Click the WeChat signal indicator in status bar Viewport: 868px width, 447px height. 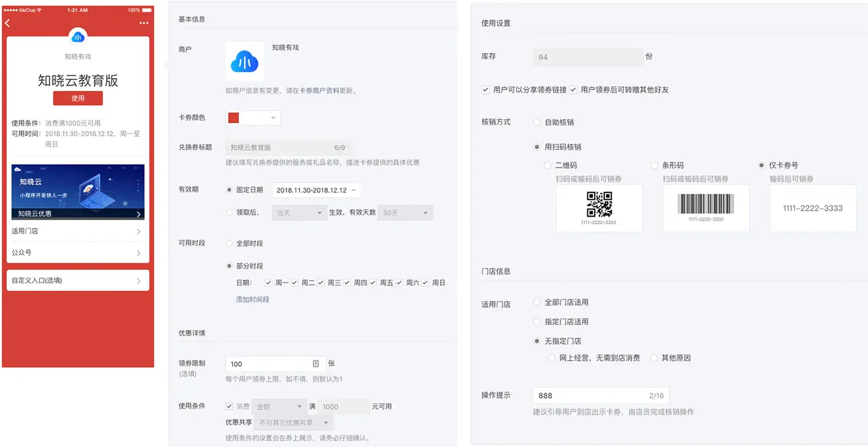pos(24,10)
